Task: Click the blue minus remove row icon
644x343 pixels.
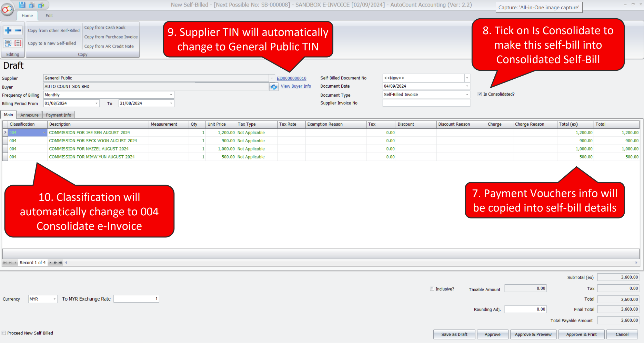Action: point(18,30)
